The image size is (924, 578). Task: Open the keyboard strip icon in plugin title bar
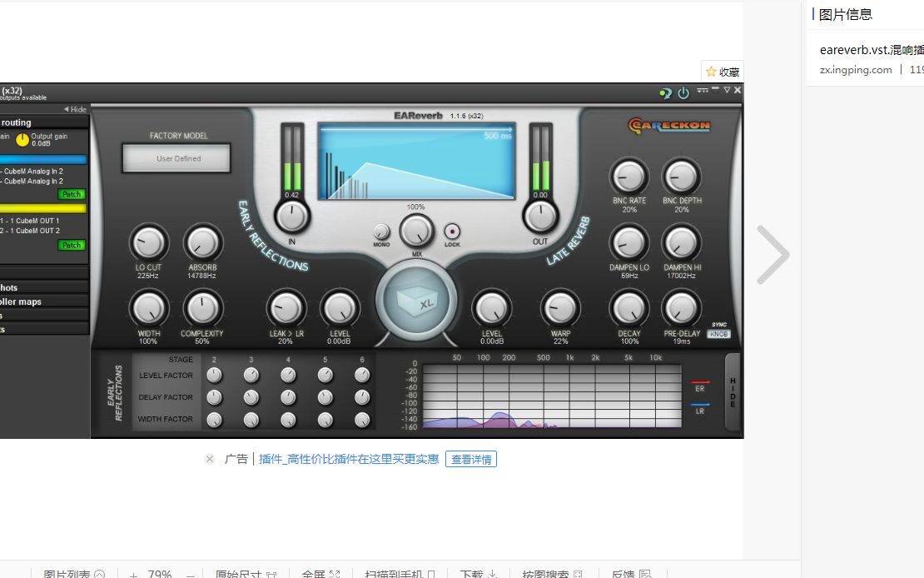pos(703,90)
